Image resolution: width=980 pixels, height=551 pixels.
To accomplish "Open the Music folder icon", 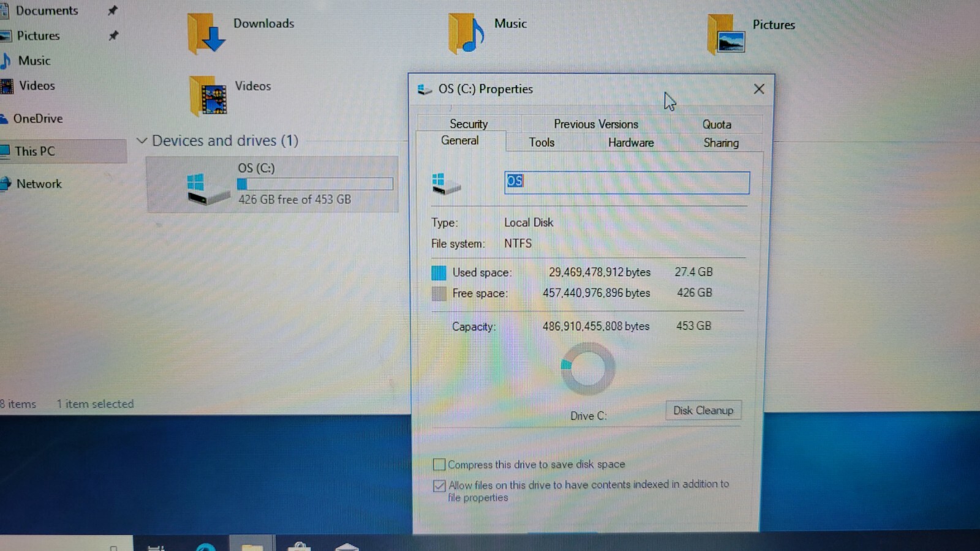I will point(466,34).
